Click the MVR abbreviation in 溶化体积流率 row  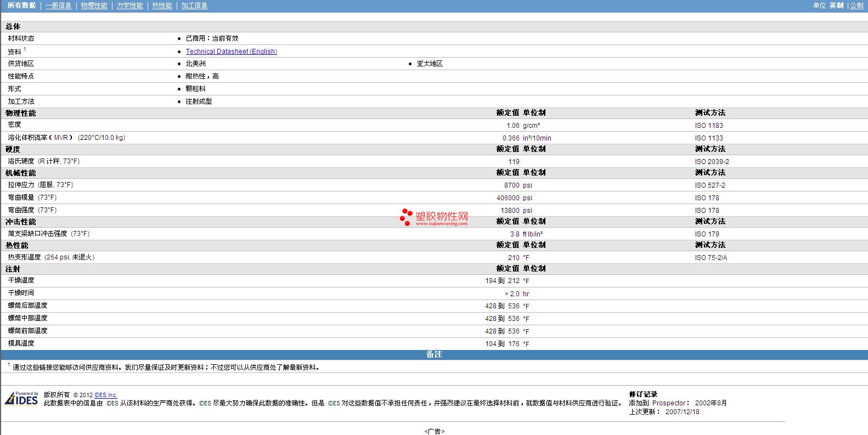pos(61,138)
